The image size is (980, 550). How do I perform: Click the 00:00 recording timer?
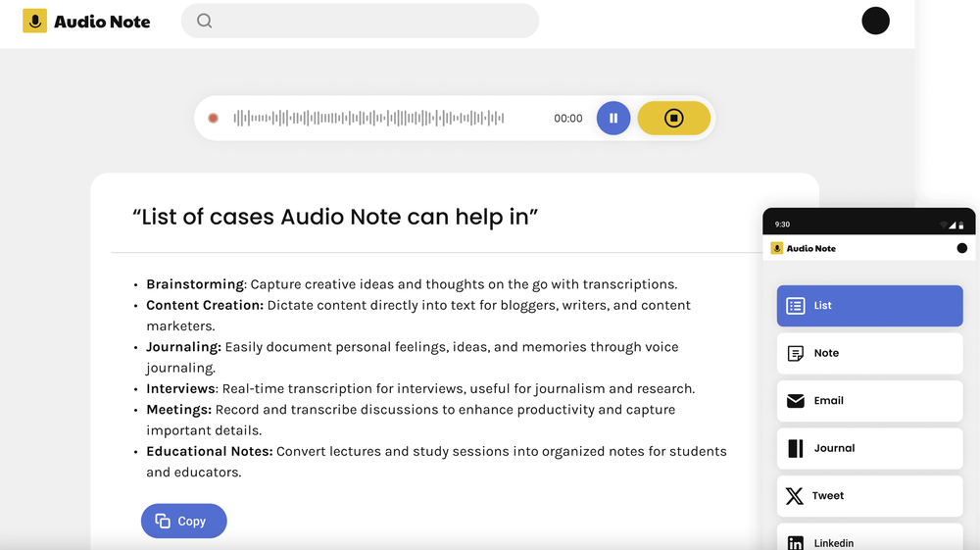pyautogui.click(x=568, y=119)
